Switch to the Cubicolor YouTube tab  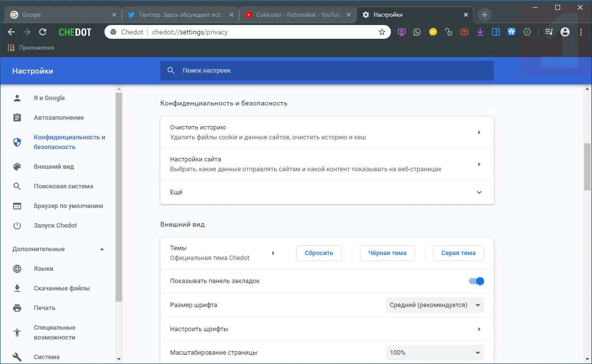(297, 15)
